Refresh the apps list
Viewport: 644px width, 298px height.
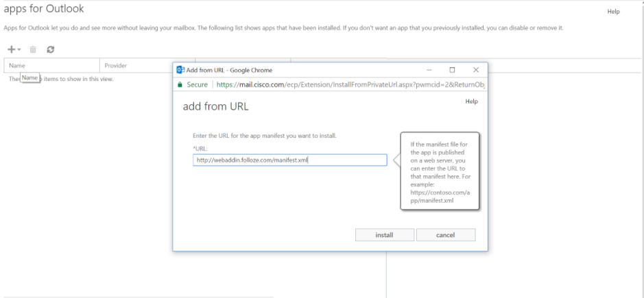pyautogui.click(x=51, y=49)
